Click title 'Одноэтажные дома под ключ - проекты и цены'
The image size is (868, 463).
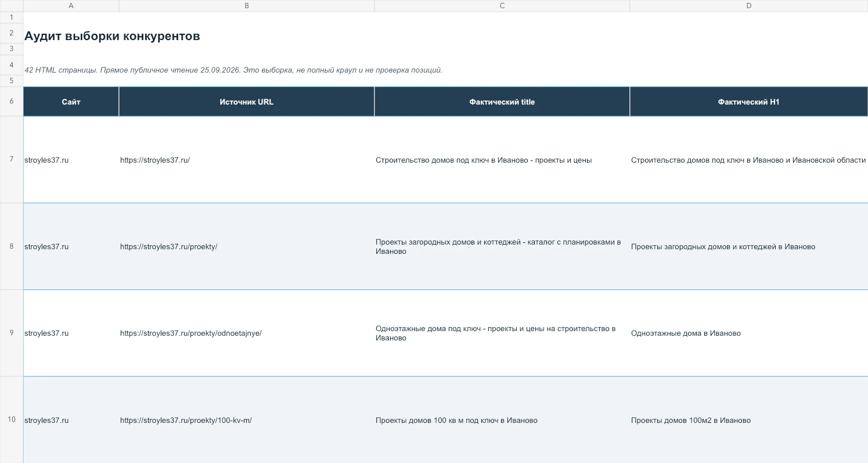pyautogui.click(x=495, y=333)
